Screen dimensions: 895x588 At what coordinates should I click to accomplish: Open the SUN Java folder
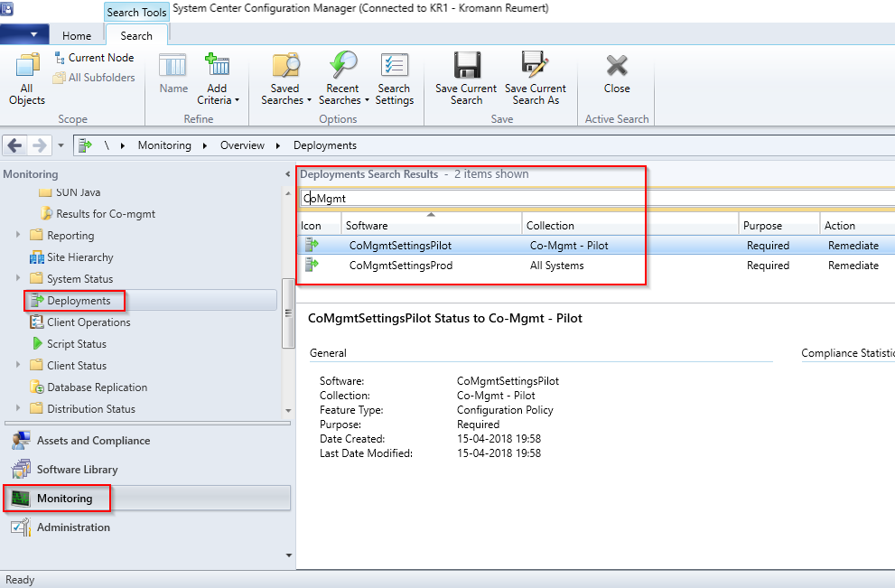pos(70,192)
